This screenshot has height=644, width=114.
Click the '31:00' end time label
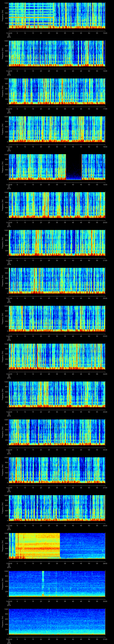pos(105,639)
